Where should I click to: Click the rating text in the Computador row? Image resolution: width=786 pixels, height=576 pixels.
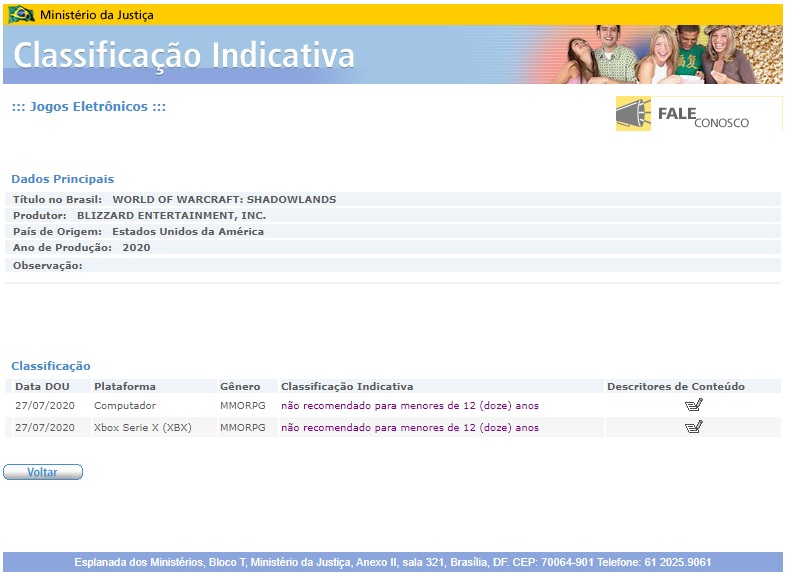point(409,406)
